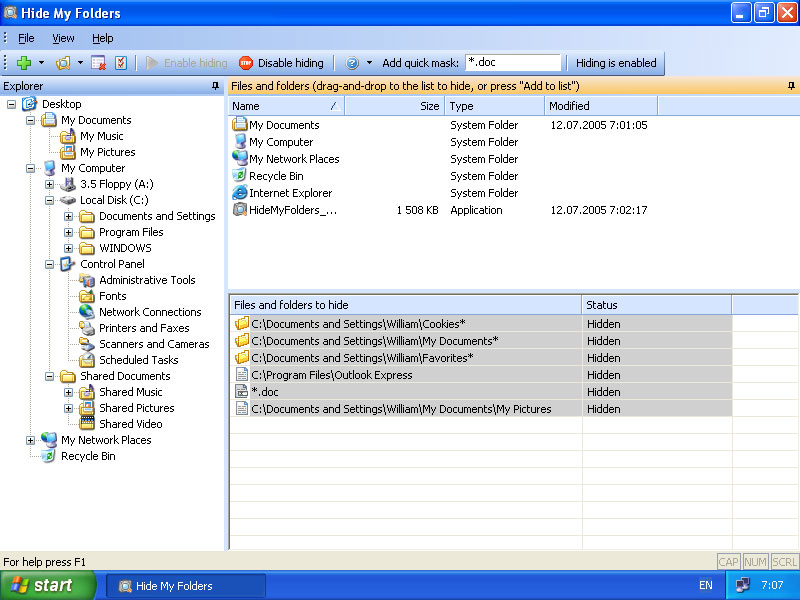800x600 pixels.
Task: Click the EN language indicator in taskbar
Action: point(706,585)
